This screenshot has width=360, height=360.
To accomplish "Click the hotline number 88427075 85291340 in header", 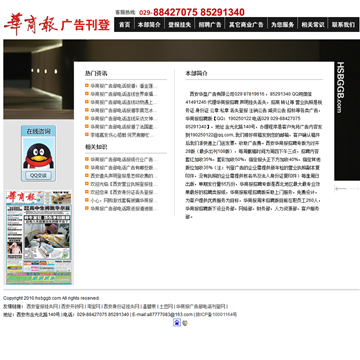I will [199, 12].
